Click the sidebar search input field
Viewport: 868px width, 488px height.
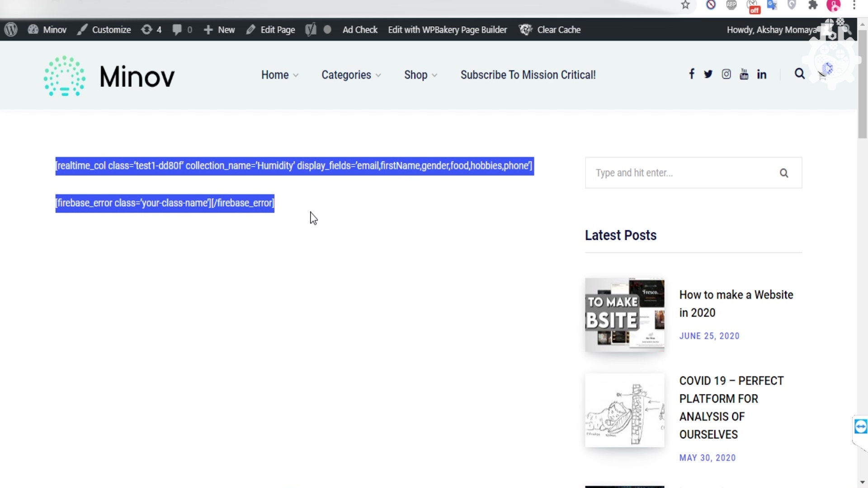(x=678, y=173)
